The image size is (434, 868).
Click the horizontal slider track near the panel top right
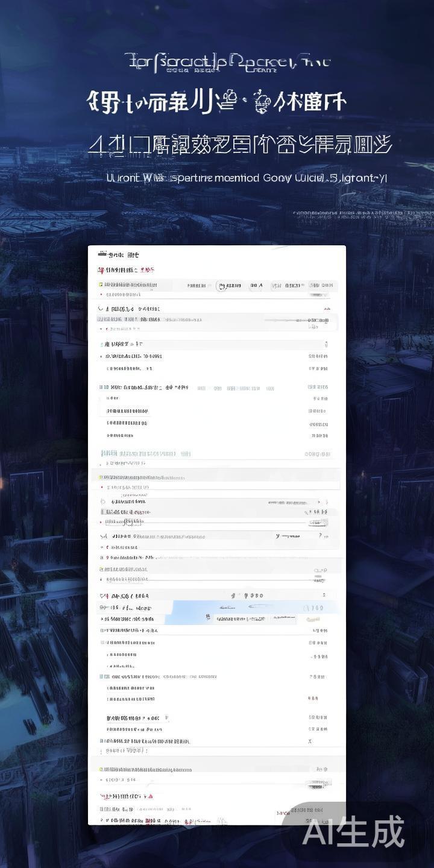pos(289,321)
